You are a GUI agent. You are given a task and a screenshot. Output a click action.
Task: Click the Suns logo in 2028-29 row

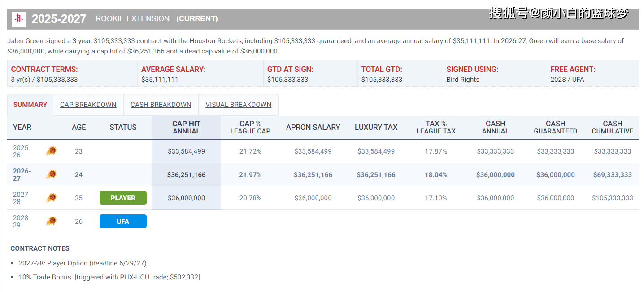click(51, 221)
